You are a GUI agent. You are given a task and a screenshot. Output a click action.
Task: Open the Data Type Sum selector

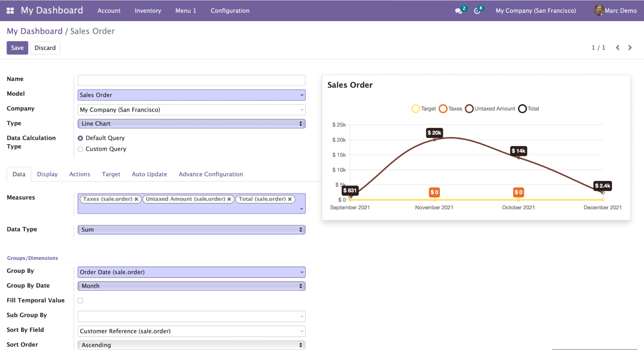click(191, 230)
